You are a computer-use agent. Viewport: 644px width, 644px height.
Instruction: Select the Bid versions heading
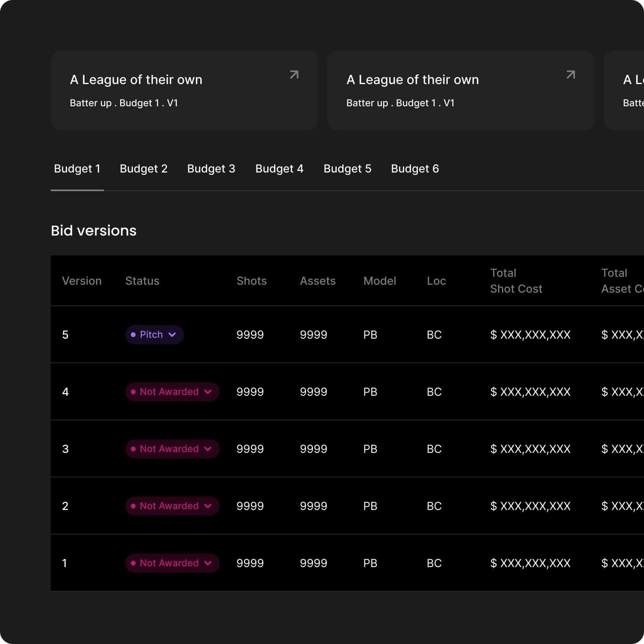tap(94, 230)
